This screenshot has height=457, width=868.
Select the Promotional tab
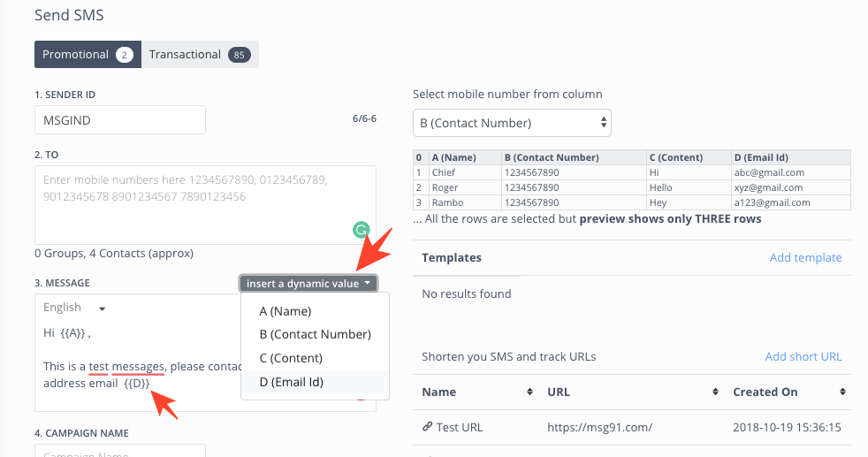pos(88,54)
